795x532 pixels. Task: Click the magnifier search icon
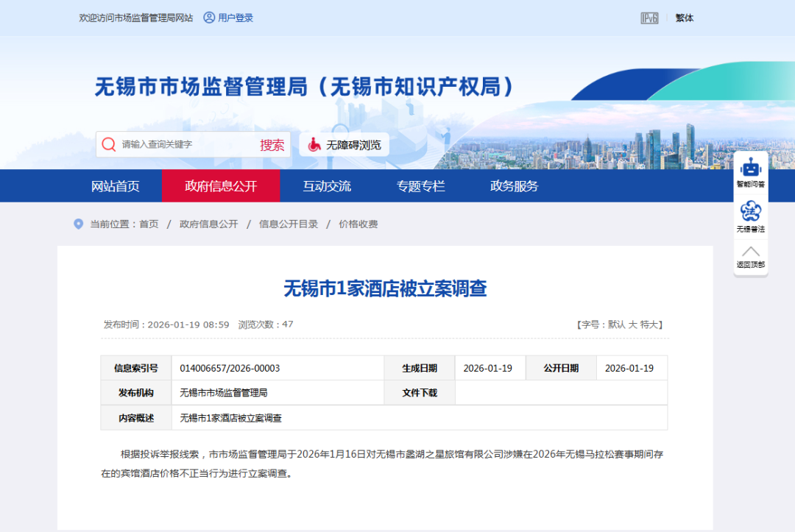[109, 144]
